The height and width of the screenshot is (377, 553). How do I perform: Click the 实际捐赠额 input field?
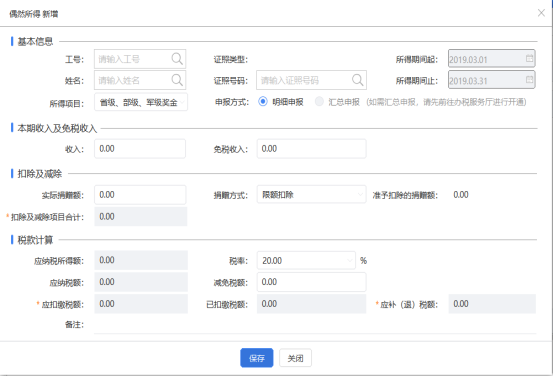coord(140,195)
